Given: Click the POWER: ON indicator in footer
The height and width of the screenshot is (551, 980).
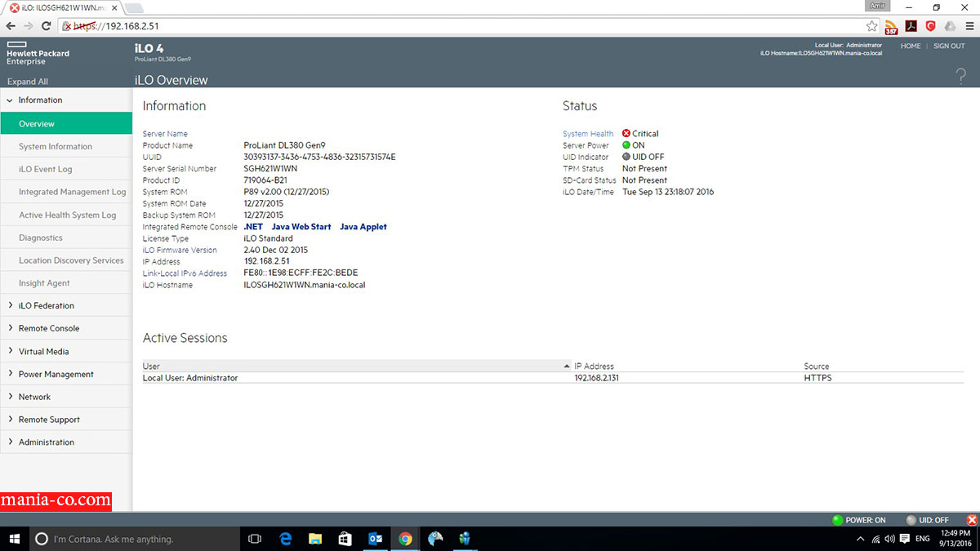Looking at the screenshot, I should (859, 520).
